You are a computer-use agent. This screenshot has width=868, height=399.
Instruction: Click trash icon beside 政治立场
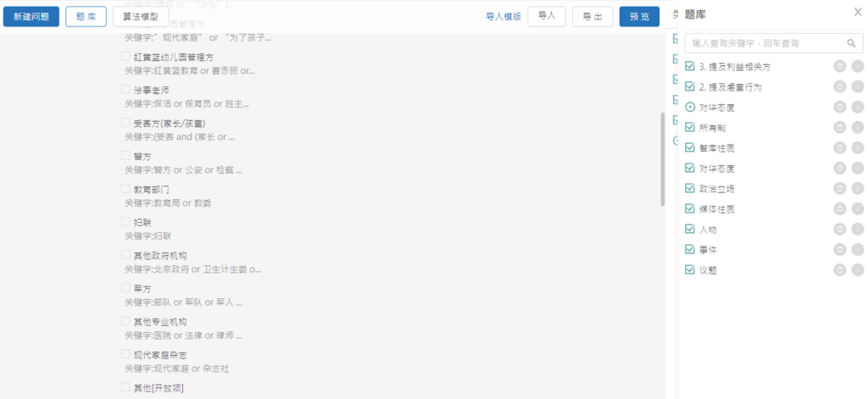[x=839, y=188]
